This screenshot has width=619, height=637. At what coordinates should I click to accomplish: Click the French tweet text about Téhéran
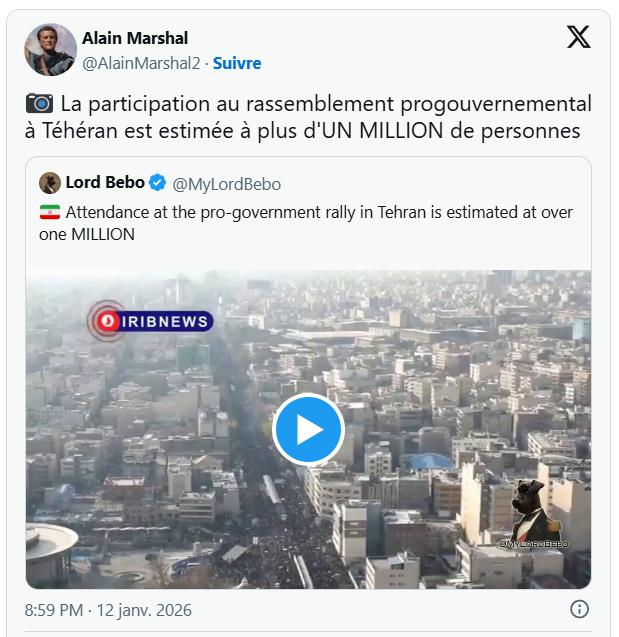click(308, 117)
